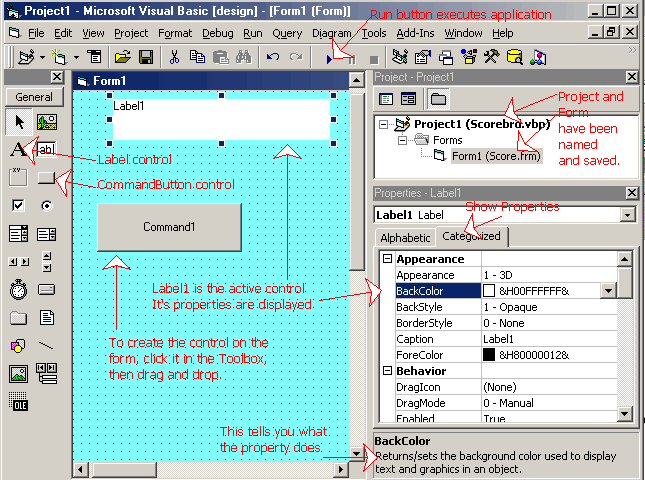Click the Command1 button on Form1
This screenshot has height=480, width=645.
[x=169, y=227]
